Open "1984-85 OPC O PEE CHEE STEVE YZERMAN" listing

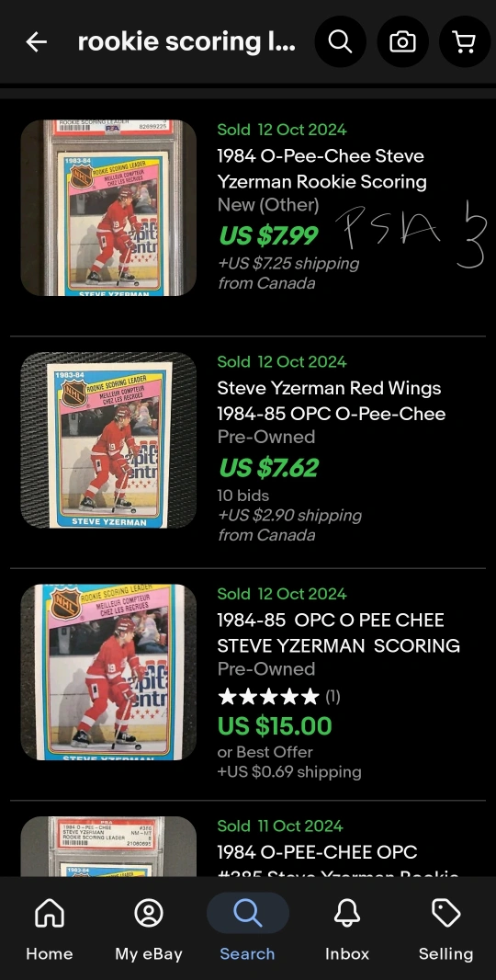tap(339, 632)
